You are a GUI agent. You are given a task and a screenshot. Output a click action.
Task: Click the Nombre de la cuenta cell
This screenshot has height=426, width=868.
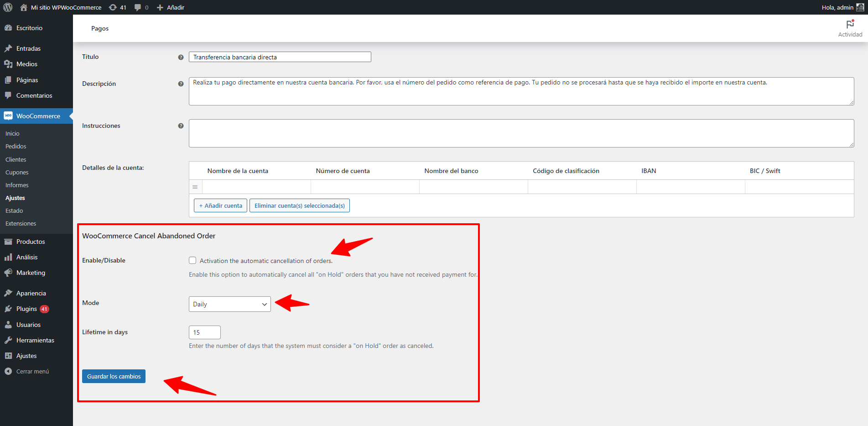(x=256, y=187)
